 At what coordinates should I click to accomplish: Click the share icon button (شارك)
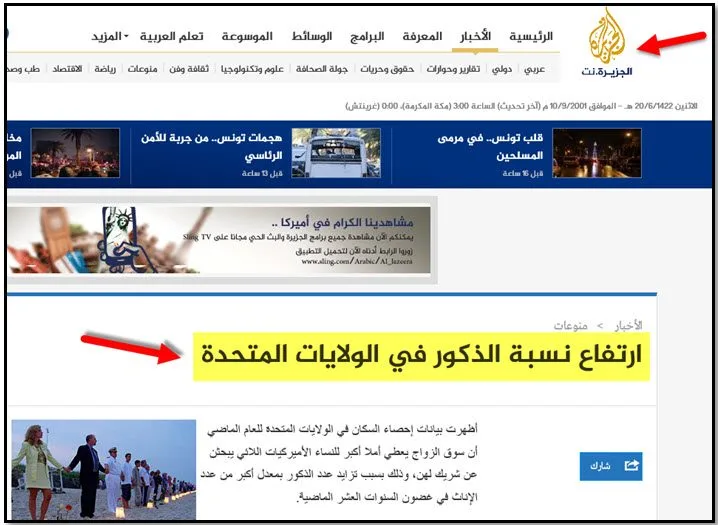click(610, 466)
